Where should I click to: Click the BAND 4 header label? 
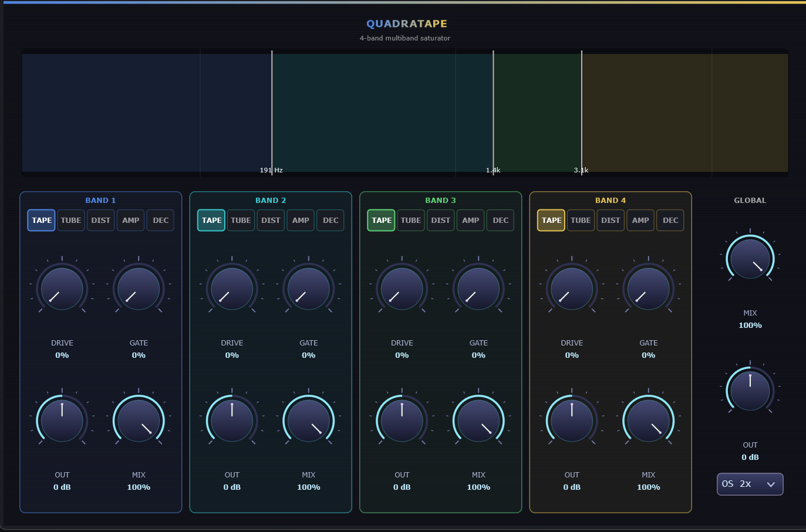click(x=611, y=200)
